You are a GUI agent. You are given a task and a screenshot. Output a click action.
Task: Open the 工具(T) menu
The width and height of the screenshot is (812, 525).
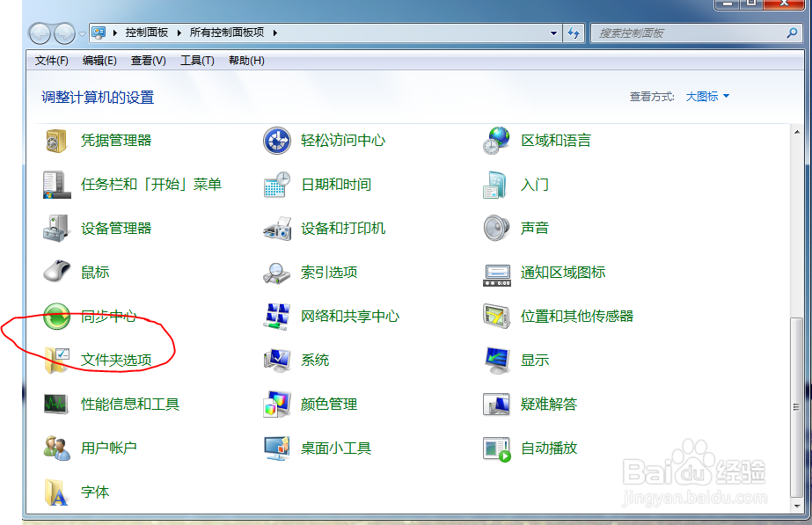click(x=197, y=61)
